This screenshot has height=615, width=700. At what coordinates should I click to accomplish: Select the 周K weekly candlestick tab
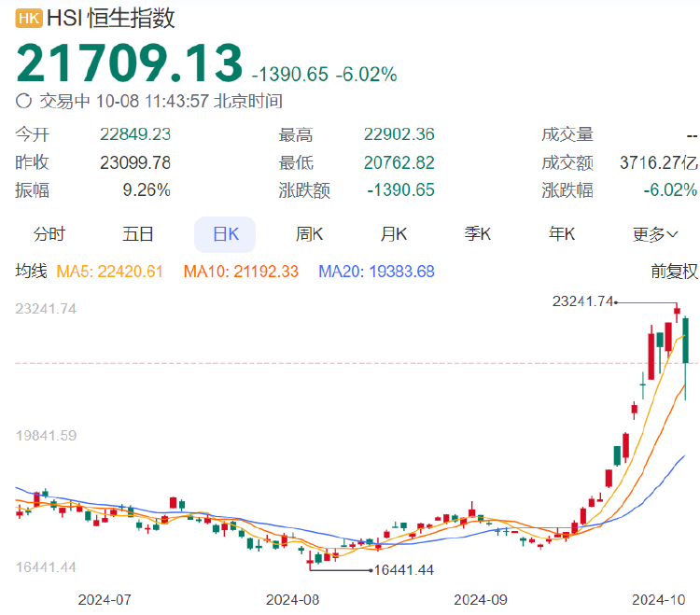[309, 234]
